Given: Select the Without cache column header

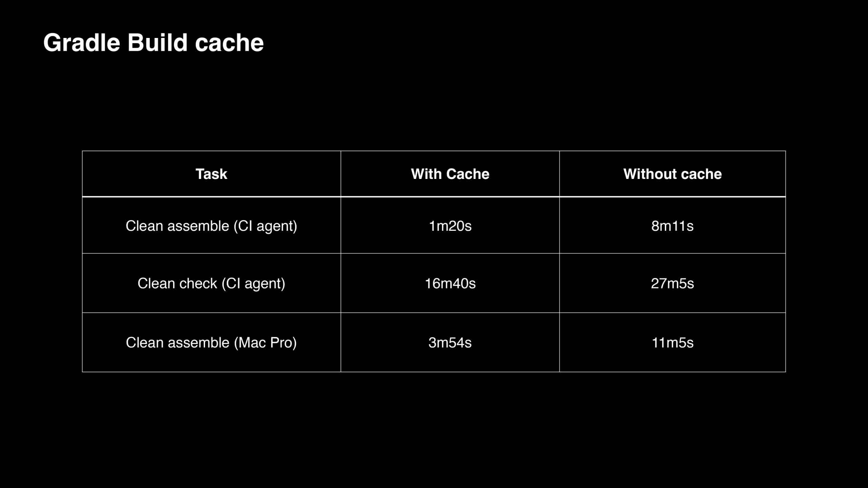Looking at the screenshot, I should (x=672, y=174).
